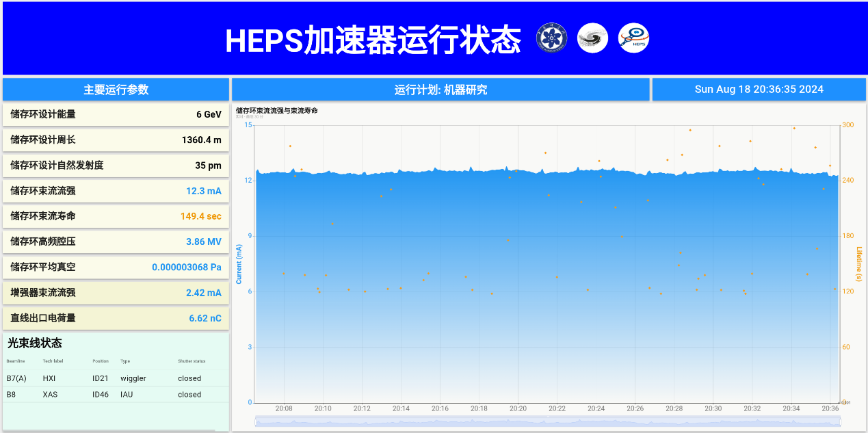Click the 储存环束流流强 12.3 mA value

[x=203, y=191]
